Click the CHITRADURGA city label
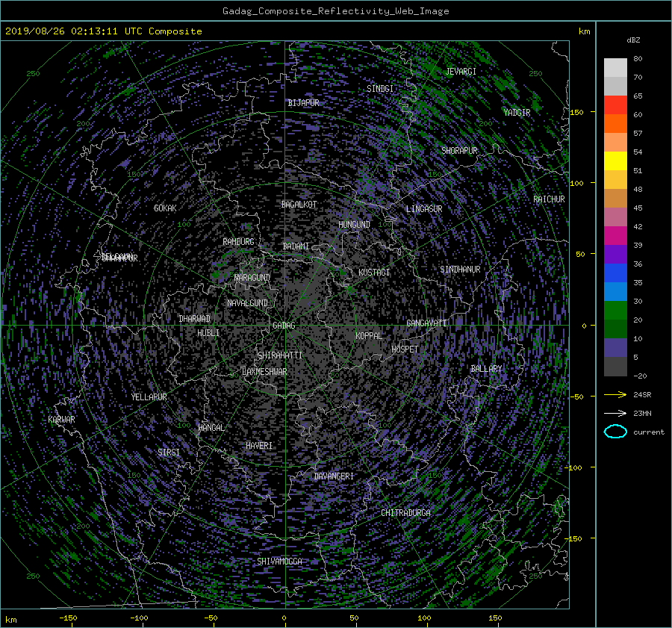 (405, 513)
